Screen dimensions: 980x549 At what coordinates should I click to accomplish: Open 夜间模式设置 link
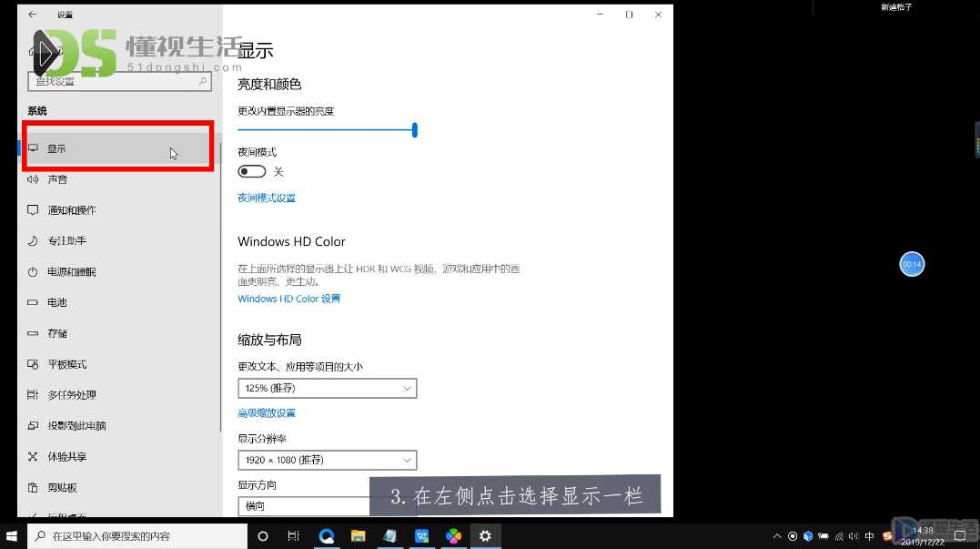(266, 197)
